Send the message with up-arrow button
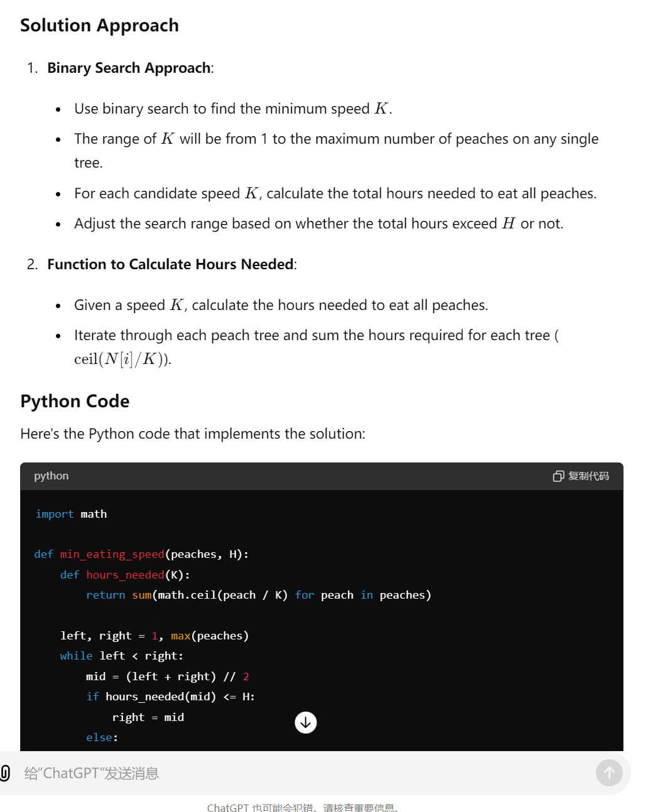 [609, 773]
